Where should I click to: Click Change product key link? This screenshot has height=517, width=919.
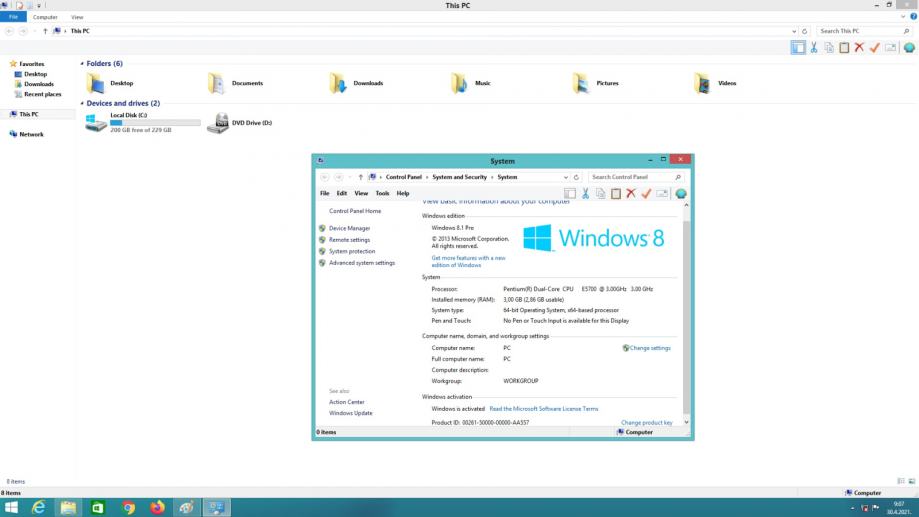point(646,423)
